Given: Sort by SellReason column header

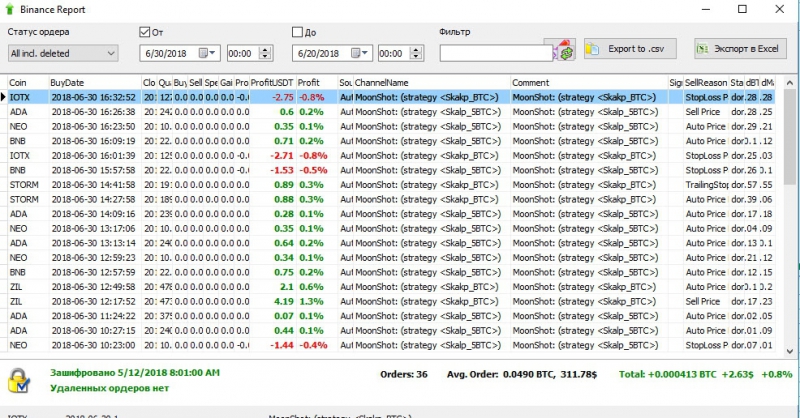Looking at the screenshot, I should [x=706, y=83].
